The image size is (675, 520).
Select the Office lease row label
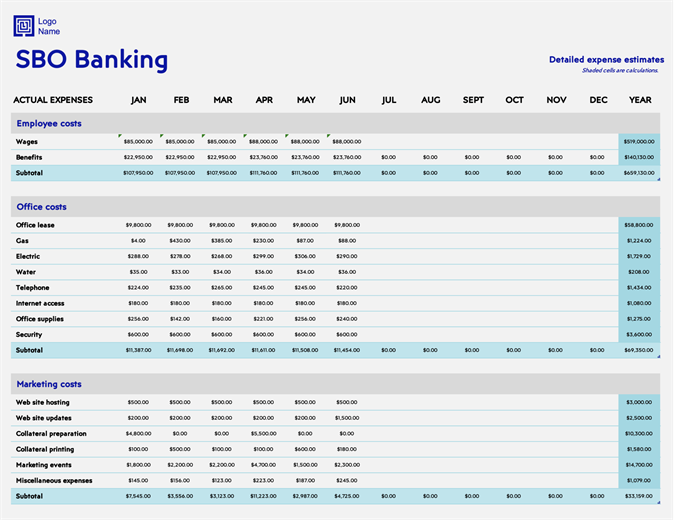(36, 225)
